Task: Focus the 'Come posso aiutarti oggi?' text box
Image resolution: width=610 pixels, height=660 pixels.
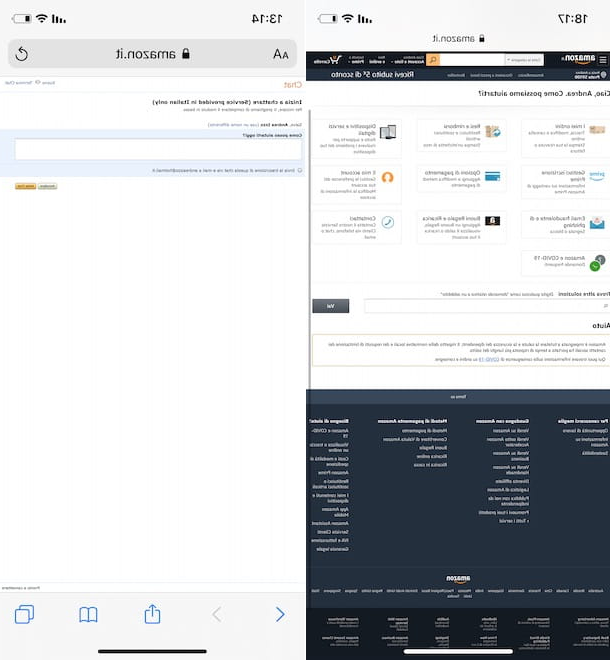Action: [x=158, y=149]
